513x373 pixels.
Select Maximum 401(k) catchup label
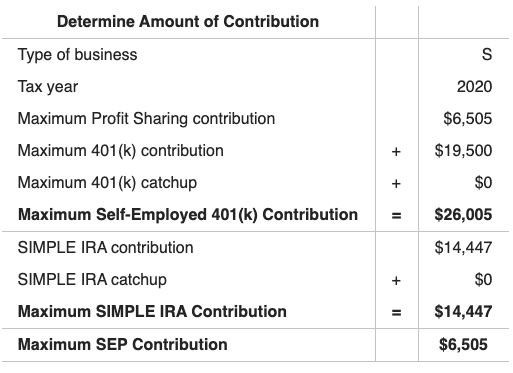pos(107,183)
